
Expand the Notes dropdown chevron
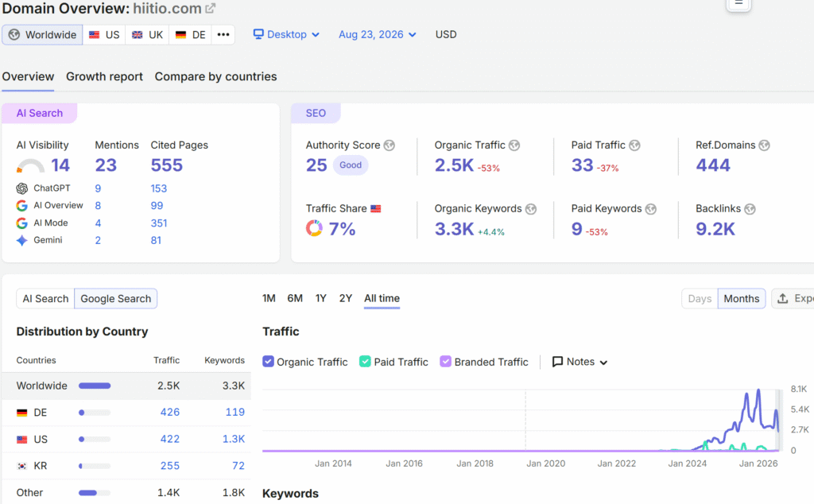(x=603, y=362)
